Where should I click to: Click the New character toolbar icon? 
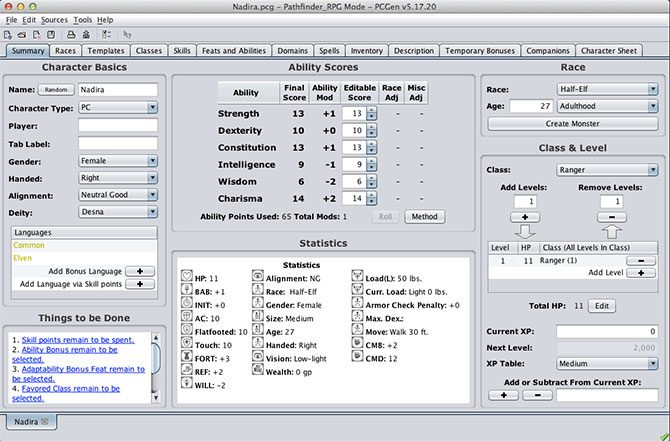pyautogui.click(x=8, y=35)
